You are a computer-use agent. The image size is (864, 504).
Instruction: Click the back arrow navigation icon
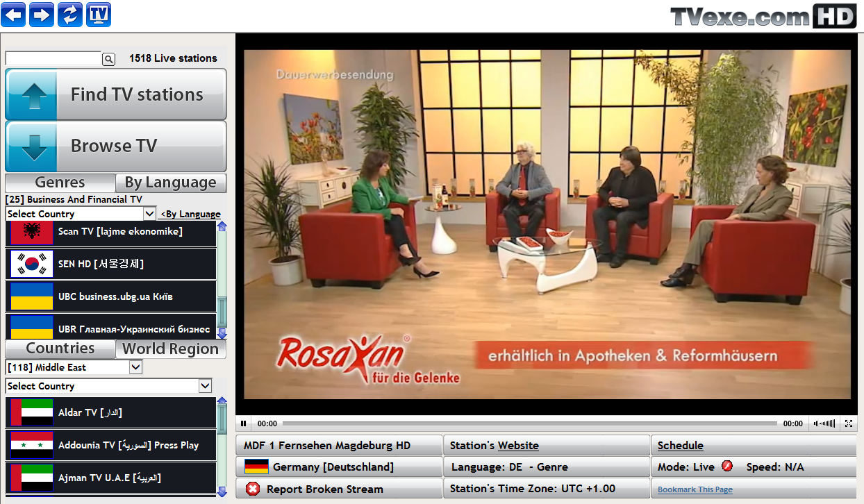click(13, 14)
